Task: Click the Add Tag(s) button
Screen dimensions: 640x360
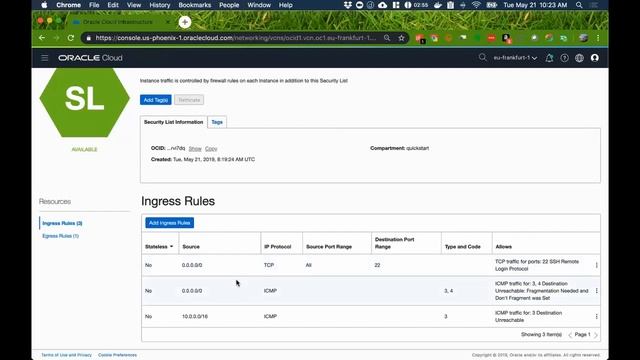Action: [156, 100]
